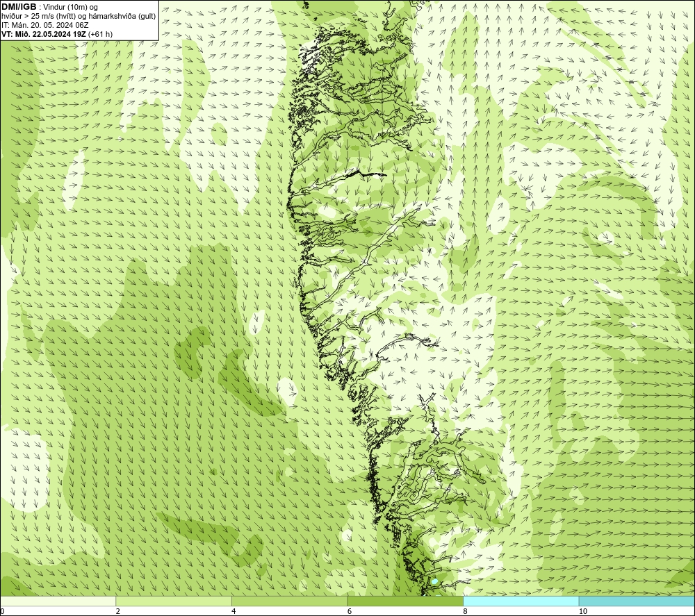The image size is (695, 616).
Task: Click the legend value 4
Action: [x=234, y=611]
